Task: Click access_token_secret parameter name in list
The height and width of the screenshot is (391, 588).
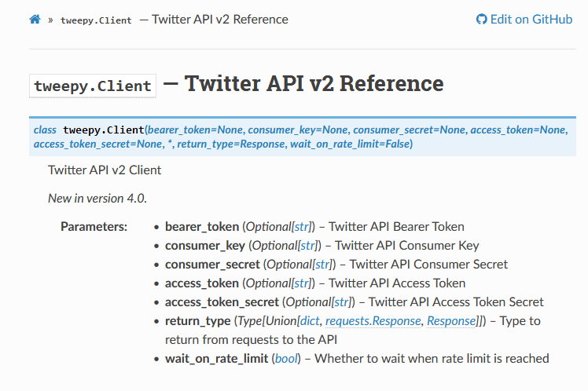Action: [222, 302]
